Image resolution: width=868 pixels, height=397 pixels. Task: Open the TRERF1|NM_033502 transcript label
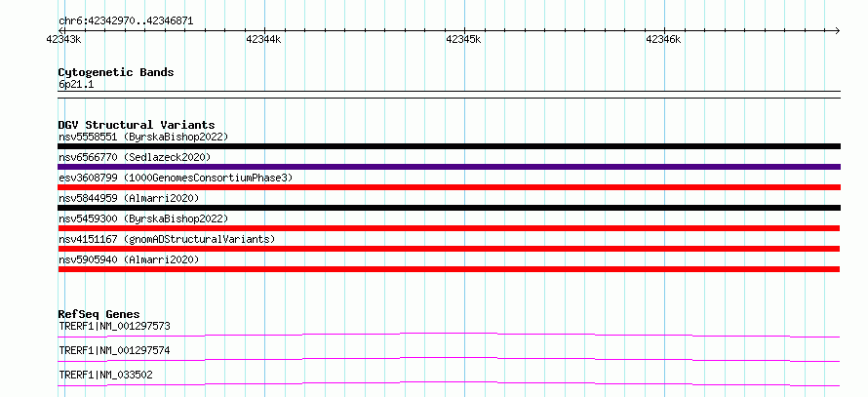(x=105, y=376)
